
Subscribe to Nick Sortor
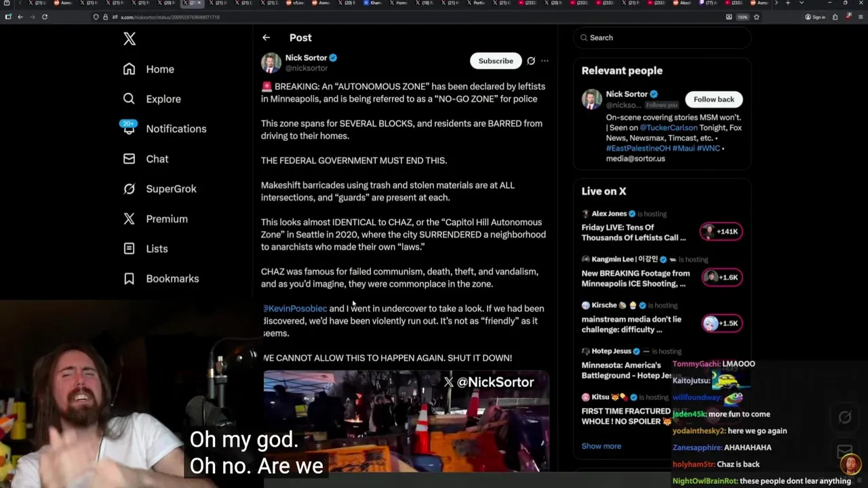coord(496,61)
